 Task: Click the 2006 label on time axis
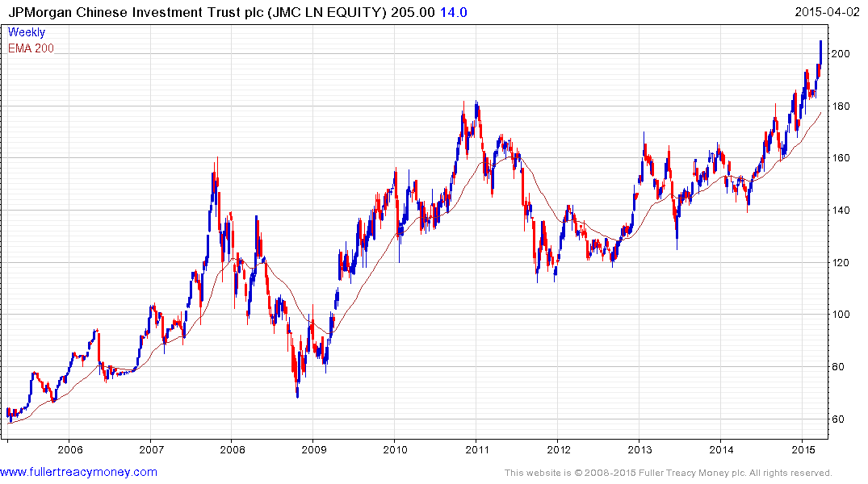click(x=69, y=449)
